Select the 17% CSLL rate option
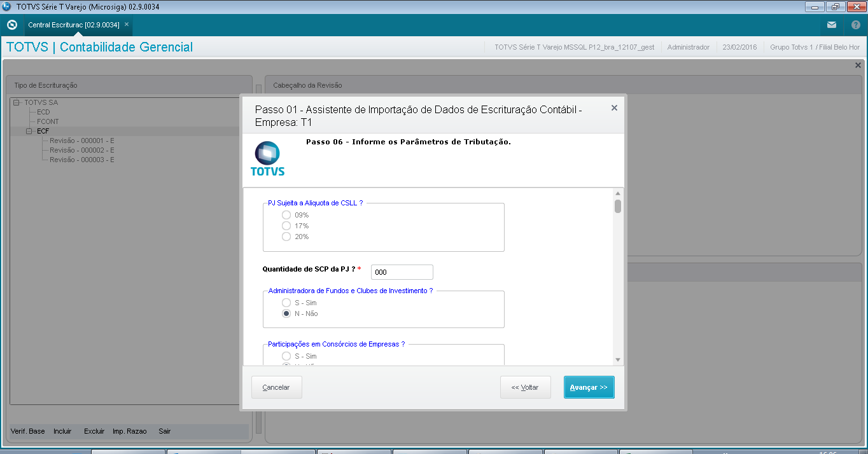Image resolution: width=868 pixels, height=454 pixels. 286,226
